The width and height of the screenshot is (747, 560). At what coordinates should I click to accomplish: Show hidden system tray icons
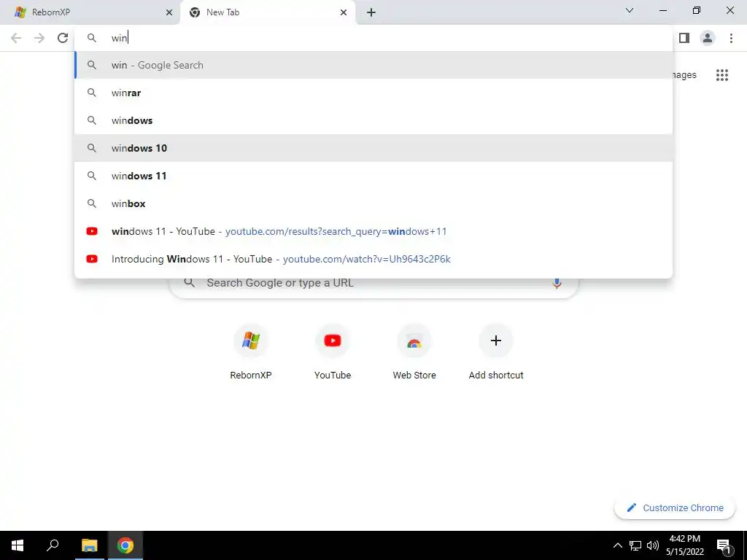click(617, 545)
